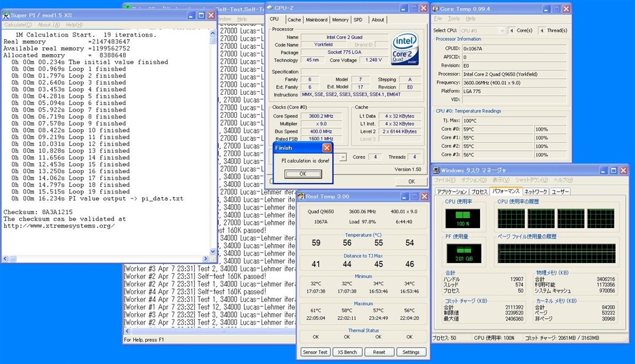Open the processor selection dropdown in CPU-Z
635x364 pixels.
click(343, 158)
